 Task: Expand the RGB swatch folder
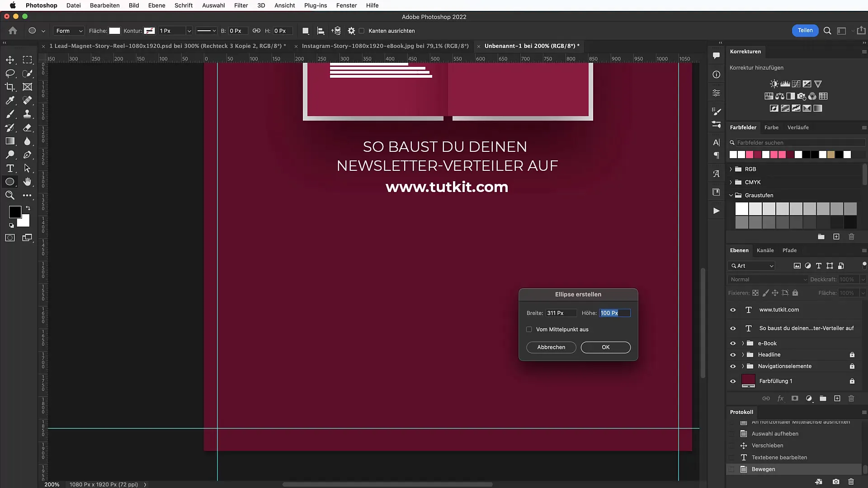coord(731,169)
